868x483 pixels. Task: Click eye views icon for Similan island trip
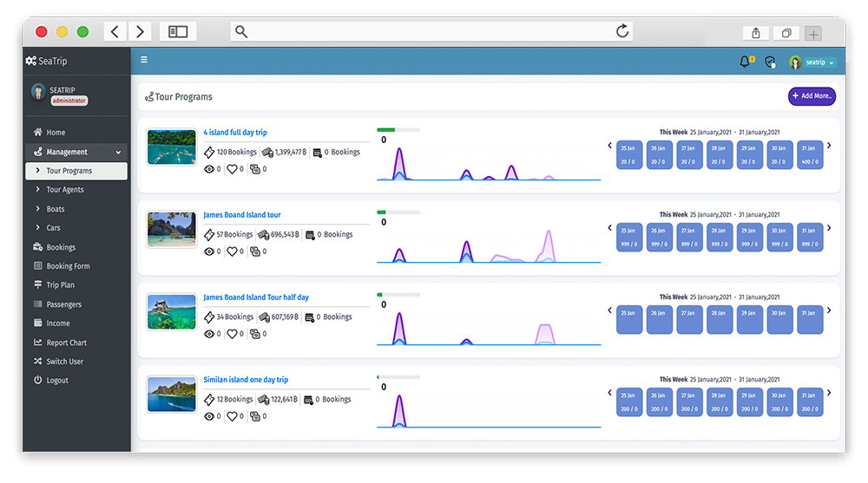[x=208, y=416]
